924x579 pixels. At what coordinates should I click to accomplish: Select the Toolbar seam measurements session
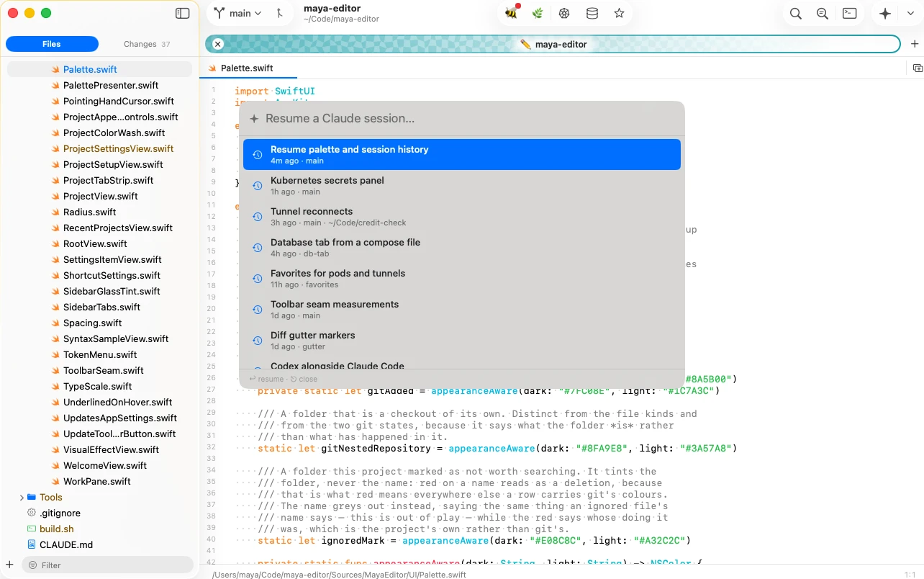(462, 310)
